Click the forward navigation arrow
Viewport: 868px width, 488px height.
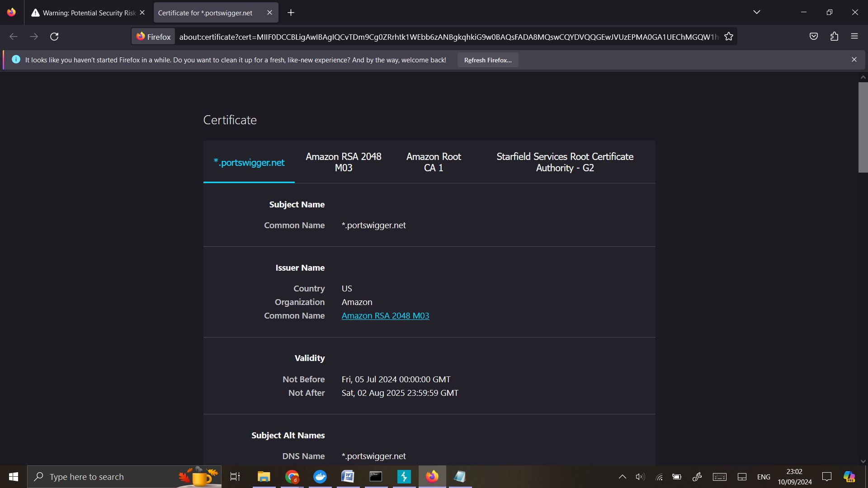click(x=34, y=36)
